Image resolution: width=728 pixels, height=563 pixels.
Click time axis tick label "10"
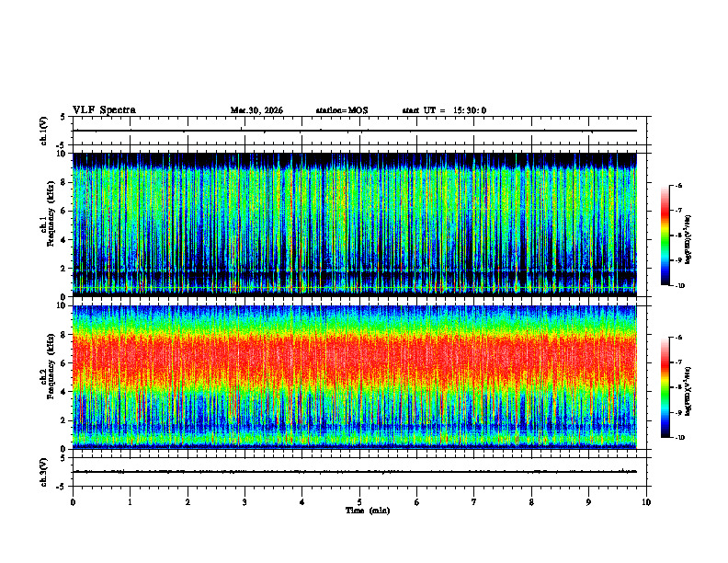[646, 502]
